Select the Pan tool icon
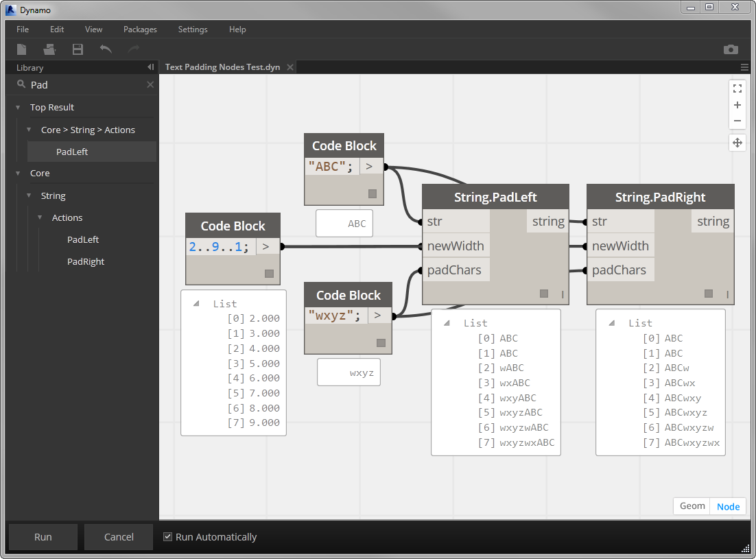Viewport: 756px width, 559px height. point(737,142)
